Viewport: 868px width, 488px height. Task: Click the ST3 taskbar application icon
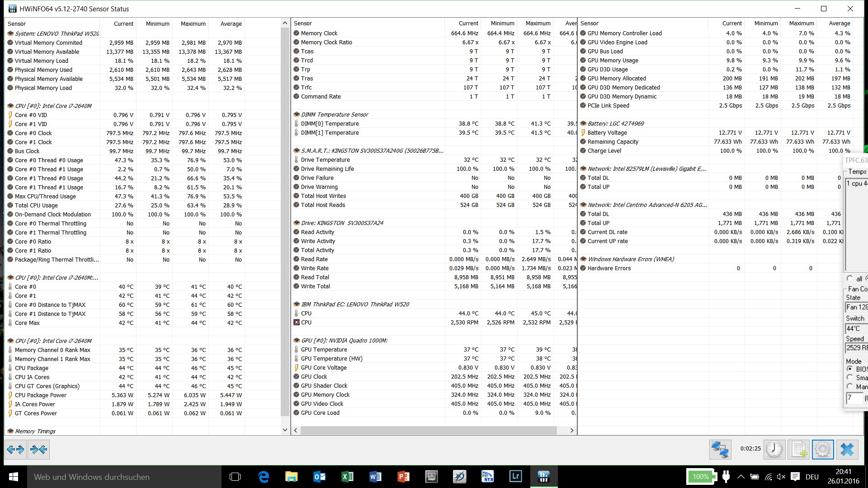[487, 477]
